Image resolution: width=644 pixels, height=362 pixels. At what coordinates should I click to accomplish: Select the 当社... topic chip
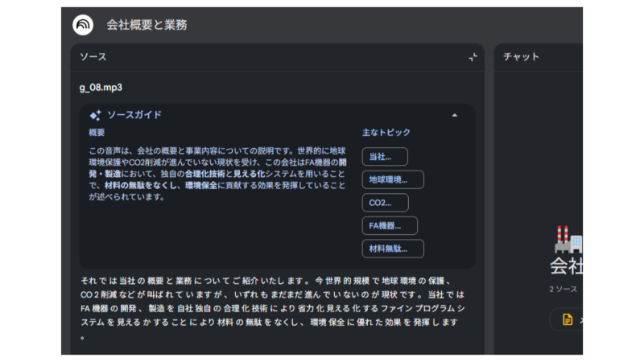click(x=385, y=156)
